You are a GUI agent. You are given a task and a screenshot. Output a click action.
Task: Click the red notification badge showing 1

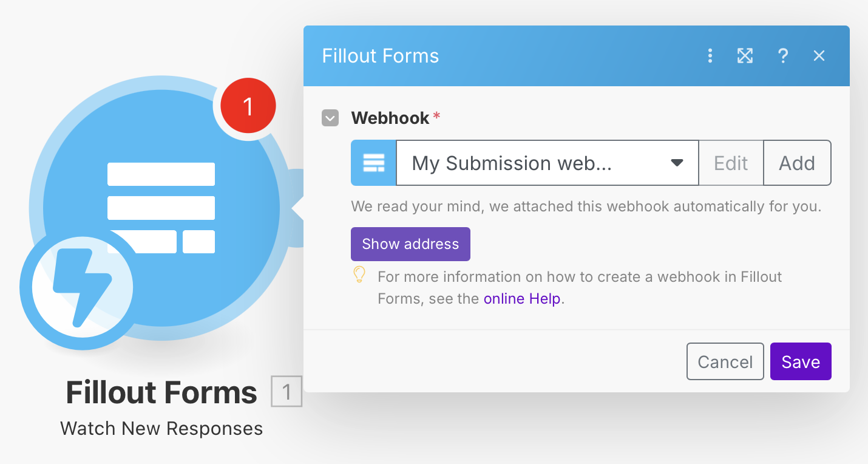[x=248, y=107]
